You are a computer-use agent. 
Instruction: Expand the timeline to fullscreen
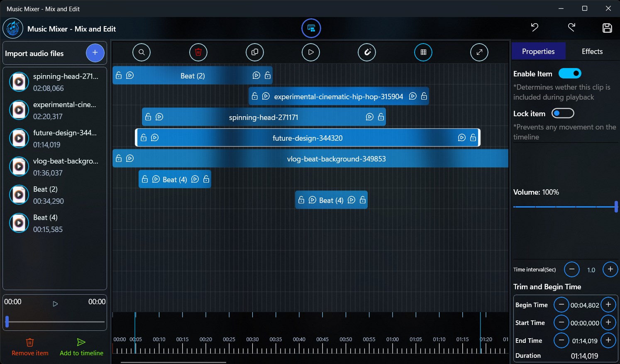(479, 52)
